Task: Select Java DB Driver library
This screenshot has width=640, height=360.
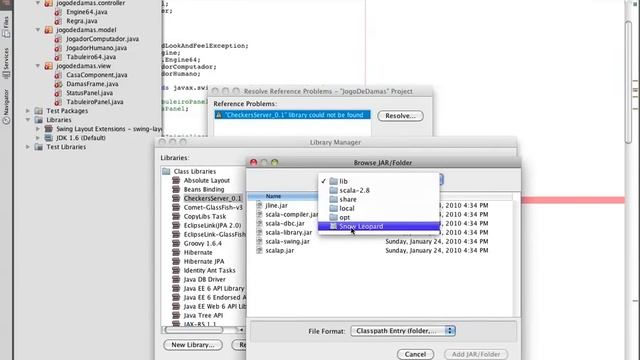Action: (204, 279)
